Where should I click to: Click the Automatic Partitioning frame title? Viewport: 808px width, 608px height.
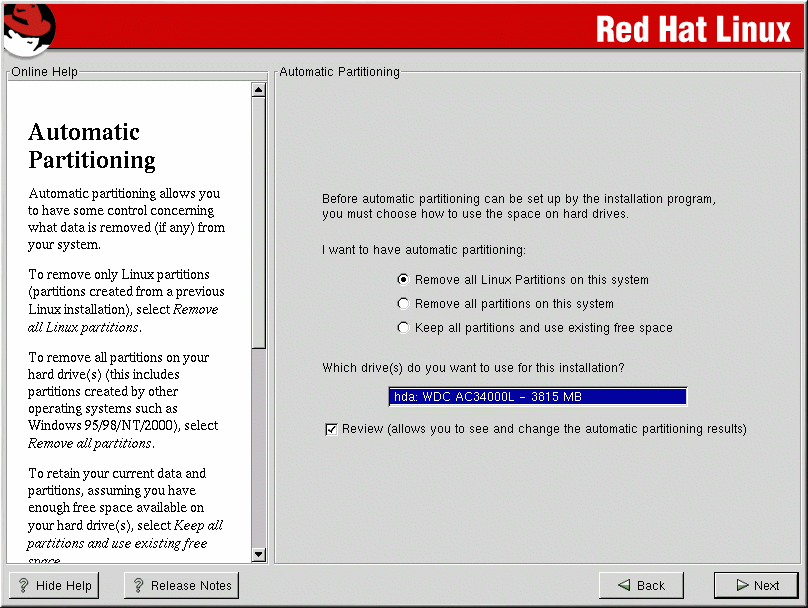coord(339,72)
